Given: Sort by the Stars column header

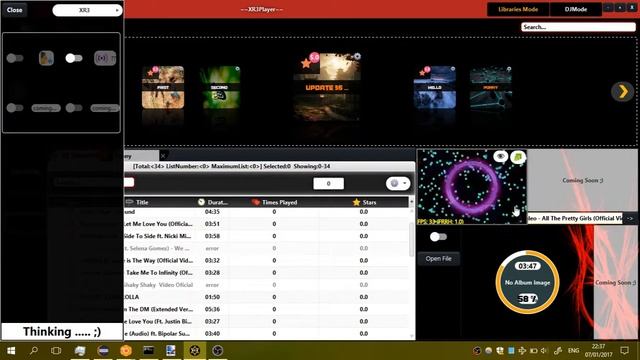Looking at the screenshot, I should coord(364,202).
